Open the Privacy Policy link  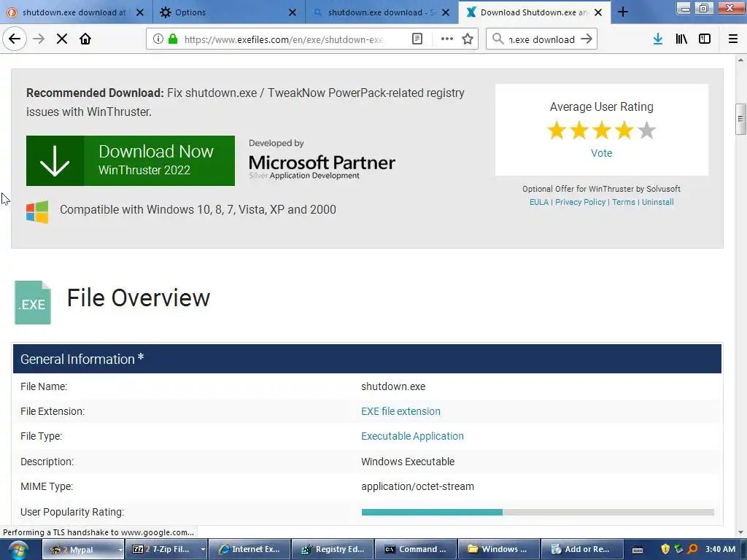[x=580, y=202]
